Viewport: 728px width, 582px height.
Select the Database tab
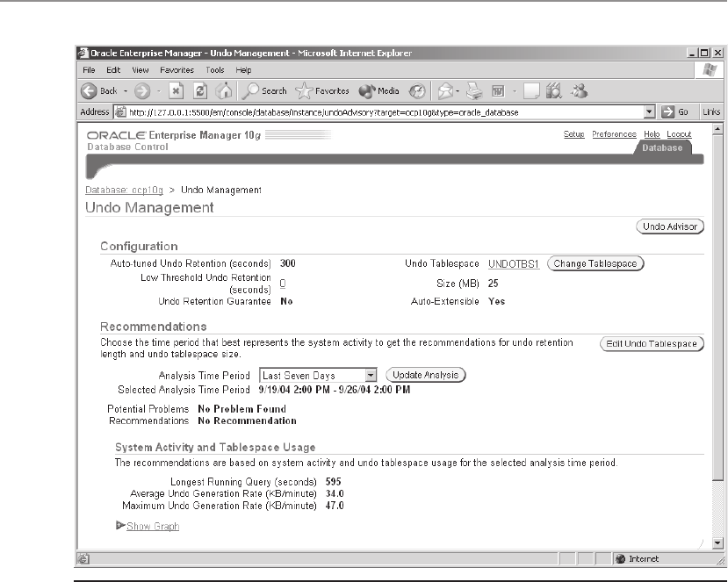point(662,147)
